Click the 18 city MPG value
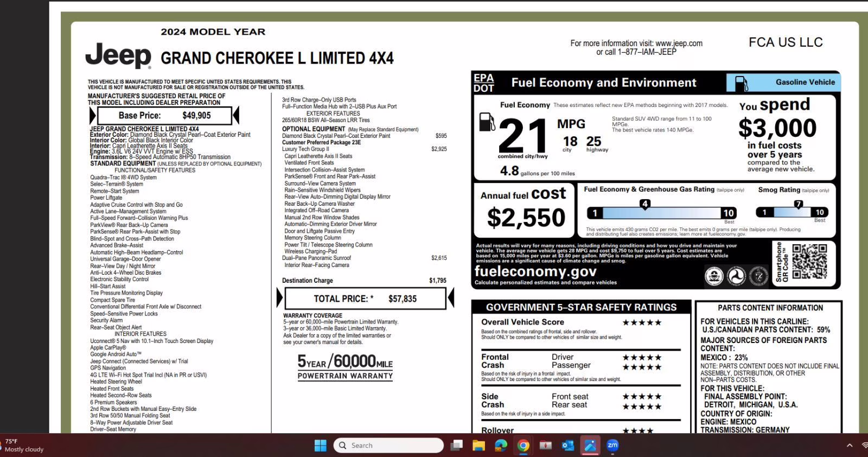This screenshot has height=457, width=868. (570, 143)
